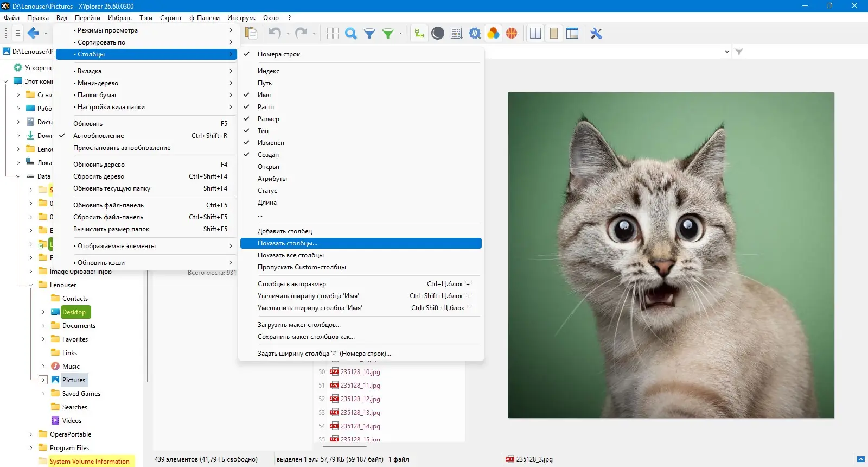Select the Program Files folder
This screenshot has height=467, width=868.
69,448
